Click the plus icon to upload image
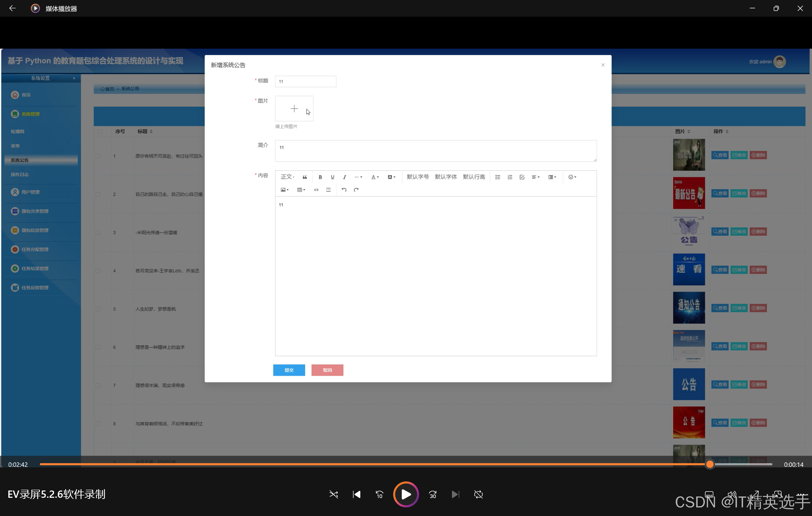 point(294,109)
